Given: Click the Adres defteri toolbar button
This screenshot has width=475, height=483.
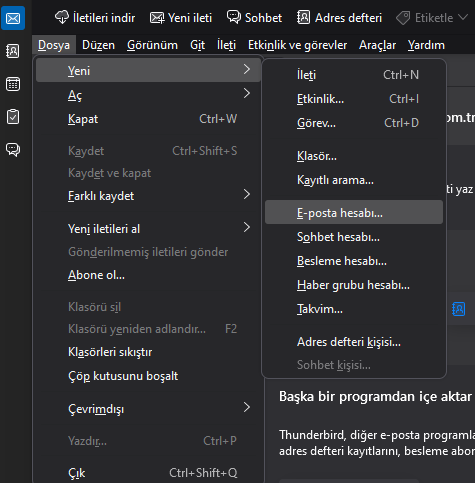Looking at the screenshot, I should coord(339,18).
